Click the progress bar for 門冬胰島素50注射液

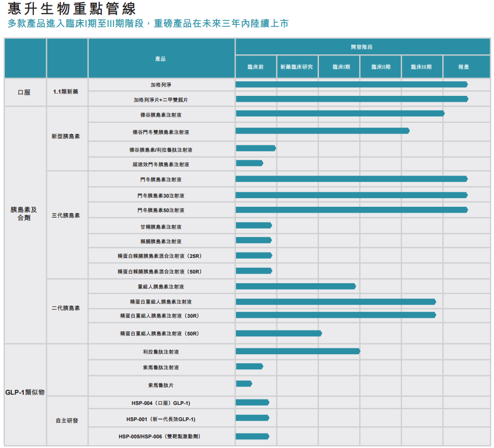pyautogui.click(x=352, y=209)
